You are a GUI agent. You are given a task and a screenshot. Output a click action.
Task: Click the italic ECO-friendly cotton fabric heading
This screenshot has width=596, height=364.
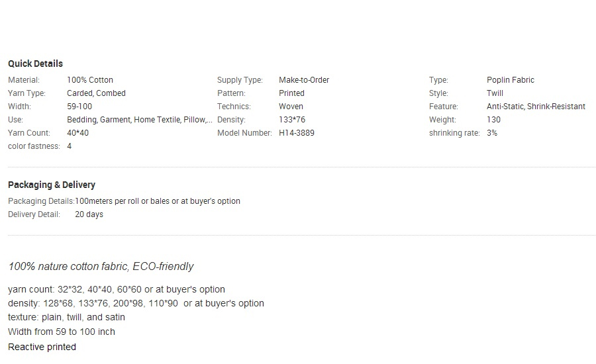101,266
